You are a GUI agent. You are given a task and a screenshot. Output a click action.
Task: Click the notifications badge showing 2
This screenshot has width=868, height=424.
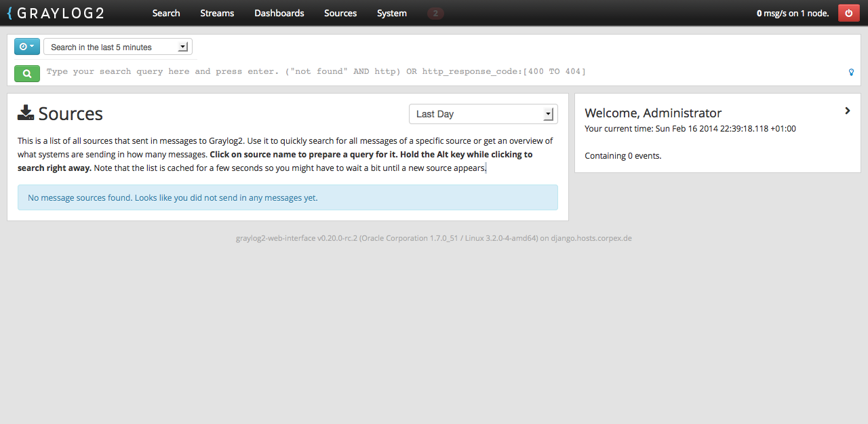pyautogui.click(x=435, y=13)
